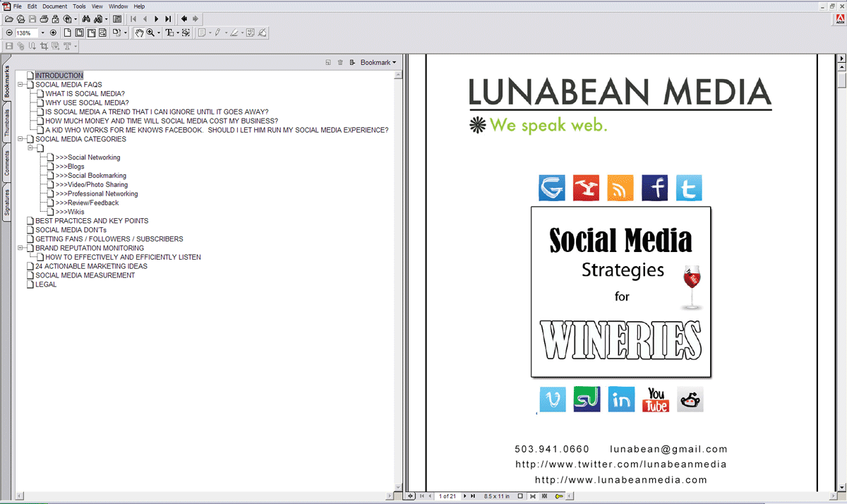Open the >>>Wikis bookmark
847x504 pixels.
coord(70,212)
